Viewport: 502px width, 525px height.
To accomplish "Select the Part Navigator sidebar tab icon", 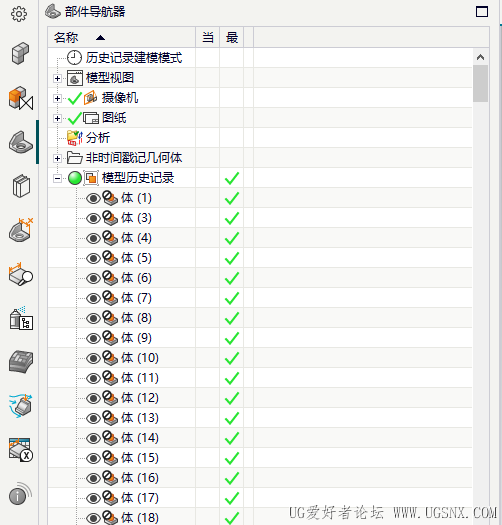I will click(x=21, y=142).
